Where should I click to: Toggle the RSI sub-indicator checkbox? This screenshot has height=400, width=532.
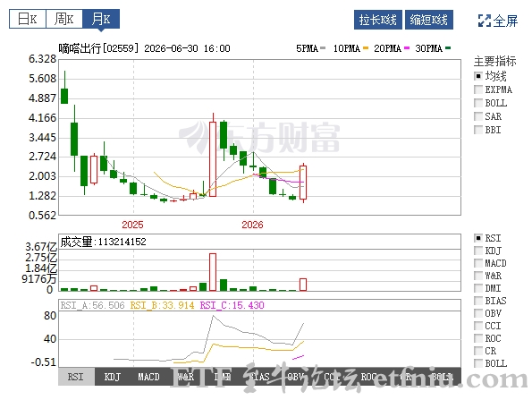click(478, 238)
